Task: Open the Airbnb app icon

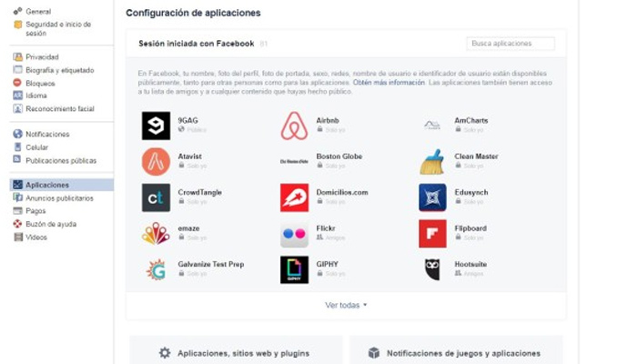Action: click(x=294, y=126)
